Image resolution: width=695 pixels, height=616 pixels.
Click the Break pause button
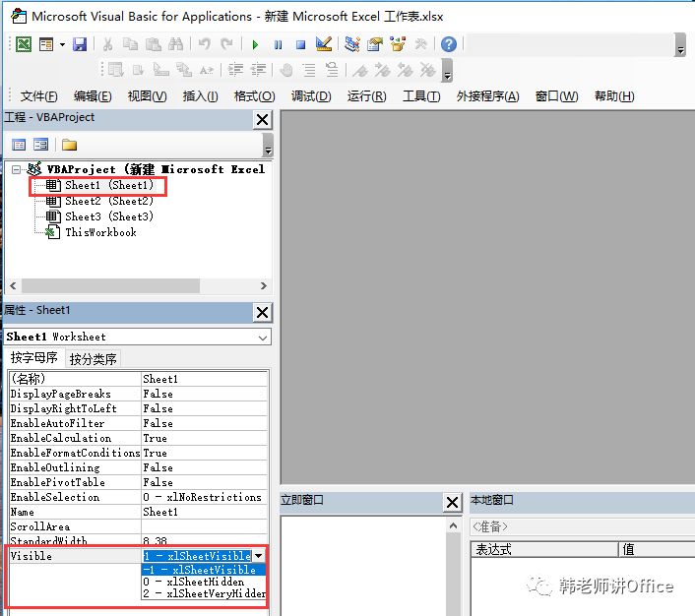point(278,44)
